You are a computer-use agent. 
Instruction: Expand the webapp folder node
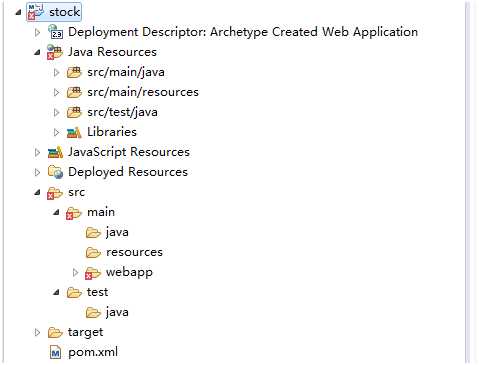(75, 272)
